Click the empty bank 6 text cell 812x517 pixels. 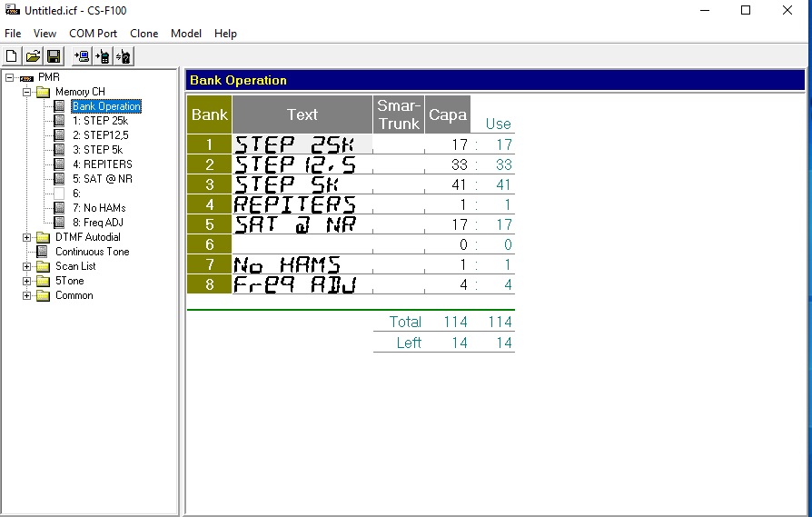pyautogui.click(x=302, y=244)
